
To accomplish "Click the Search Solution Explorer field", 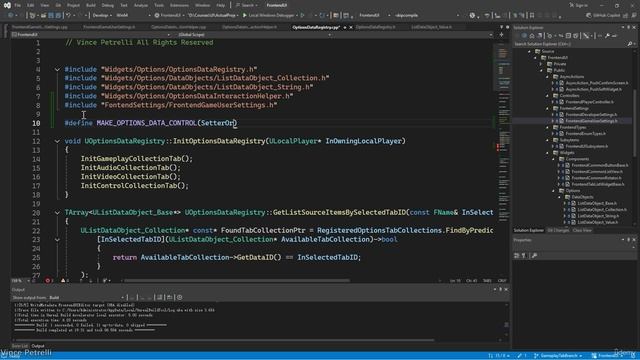I will [x=569, y=44].
